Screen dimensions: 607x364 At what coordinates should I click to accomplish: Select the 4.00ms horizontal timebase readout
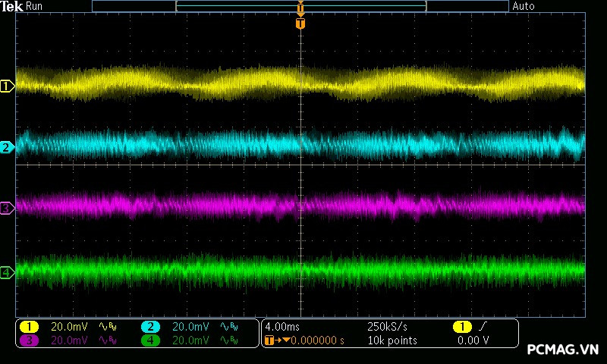(x=281, y=327)
